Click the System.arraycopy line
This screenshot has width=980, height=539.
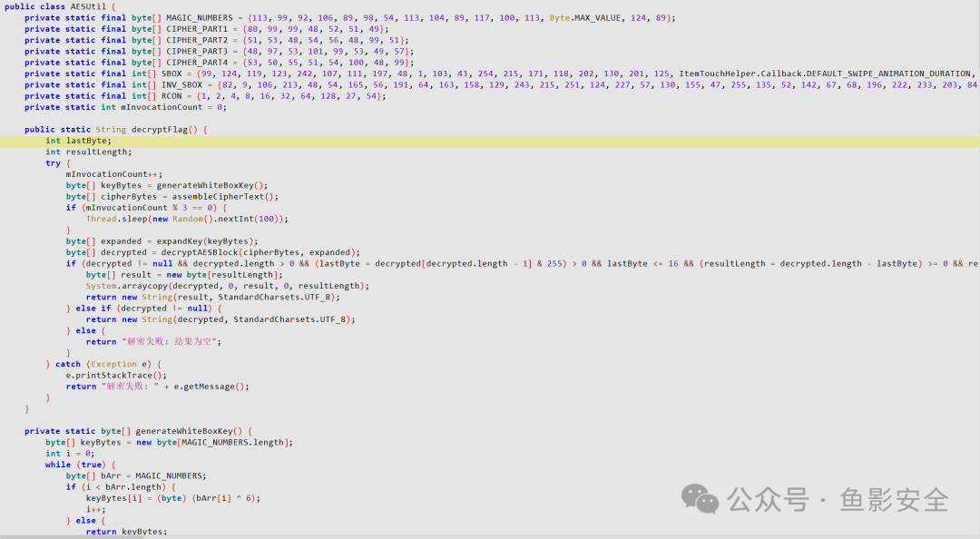(x=228, y=286)
